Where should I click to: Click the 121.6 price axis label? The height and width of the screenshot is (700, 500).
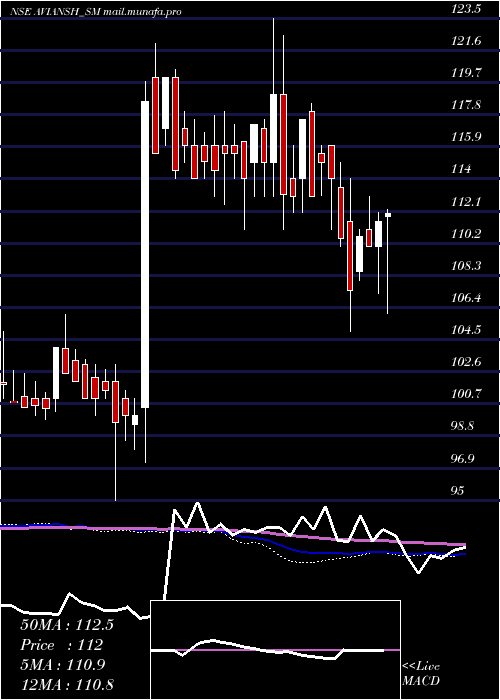pos(466,41)
